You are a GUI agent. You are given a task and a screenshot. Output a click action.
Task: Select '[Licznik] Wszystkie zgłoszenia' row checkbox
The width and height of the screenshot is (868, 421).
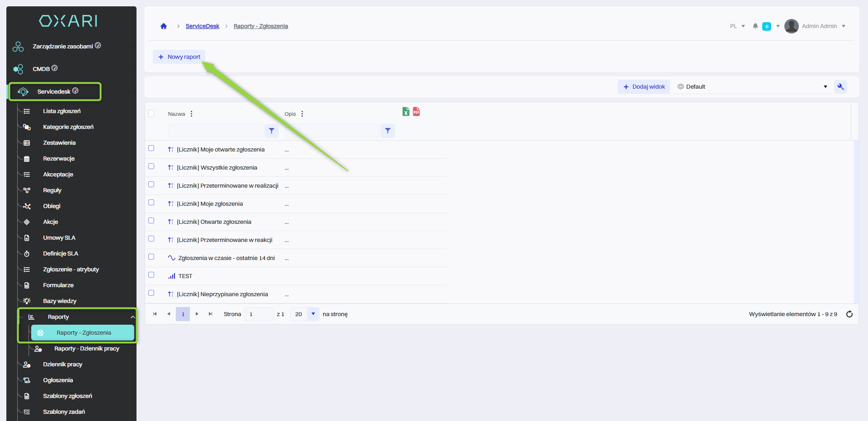pos(151,166)
